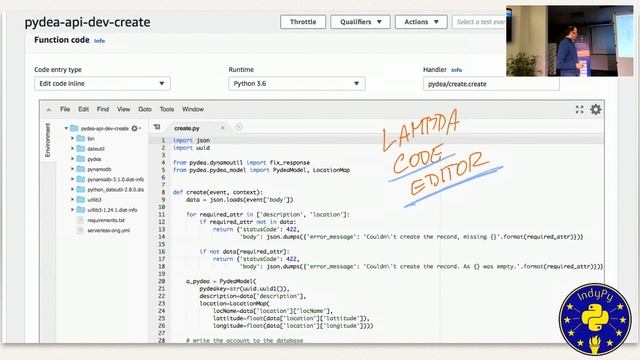This screenshot has height=360, width=640.
Task: Click the 'pydeakey=str(uuid.uuid1()),' line
Action: [244, 289]
